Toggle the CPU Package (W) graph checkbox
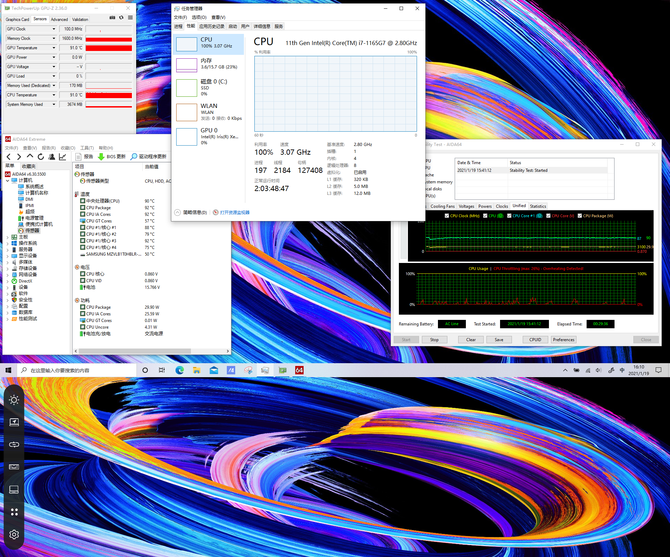This screenshot has width=670, height=557. (579, 216)
